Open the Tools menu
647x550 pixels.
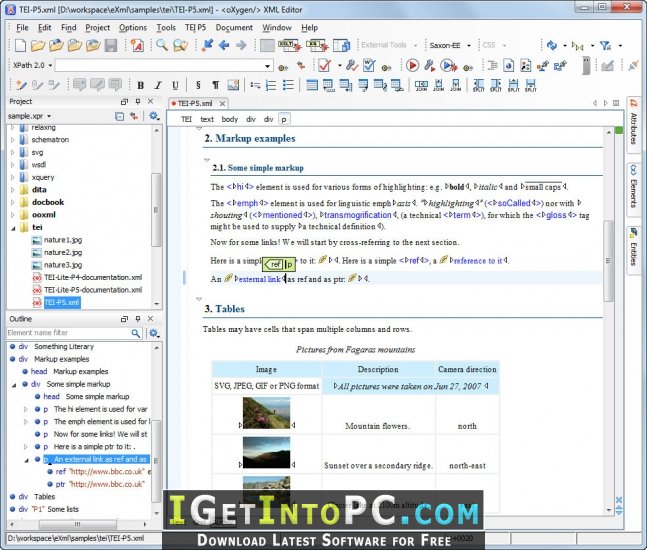tap(166, 28)
